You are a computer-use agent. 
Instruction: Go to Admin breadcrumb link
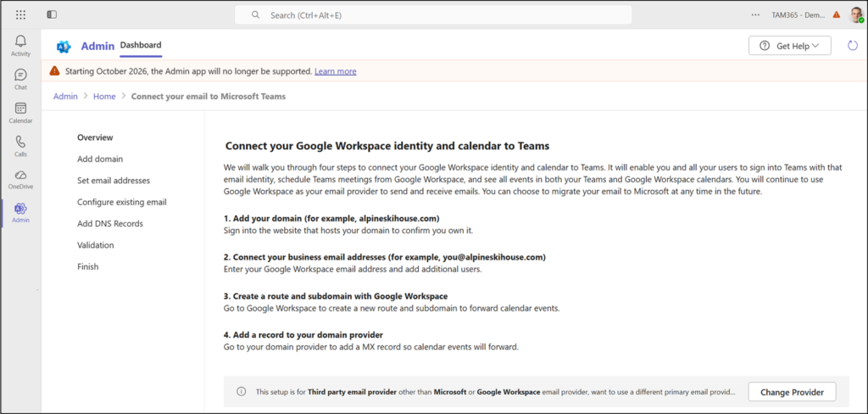(65, 97)
